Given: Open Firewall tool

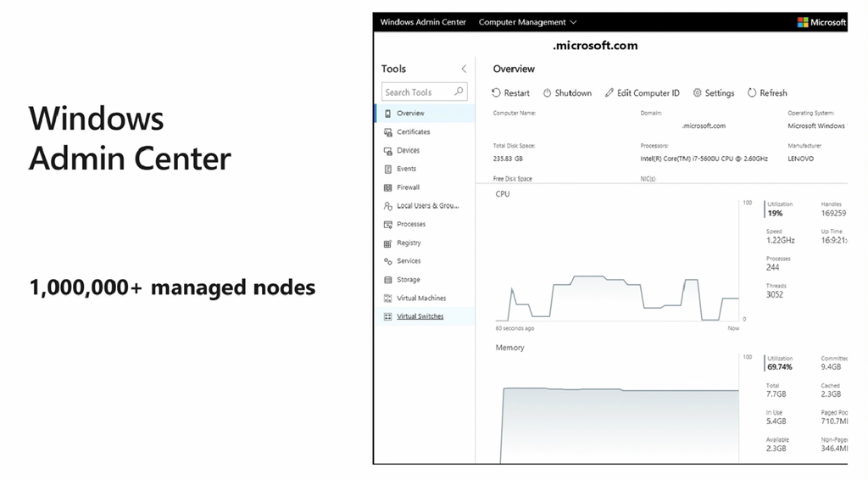Looking at the screenshot, I should [426, 187].
